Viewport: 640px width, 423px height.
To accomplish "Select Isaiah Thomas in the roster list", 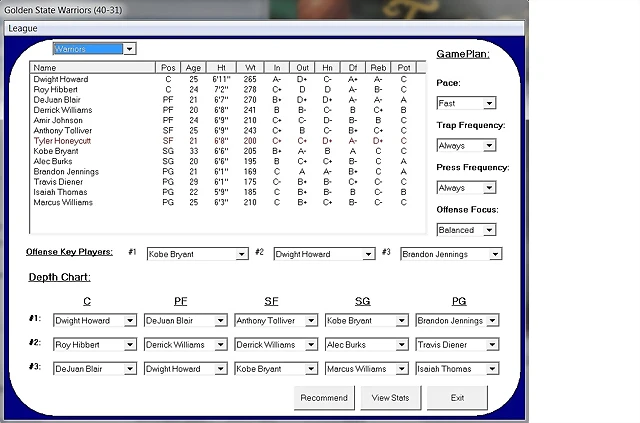I will click(x=228, y=192).
